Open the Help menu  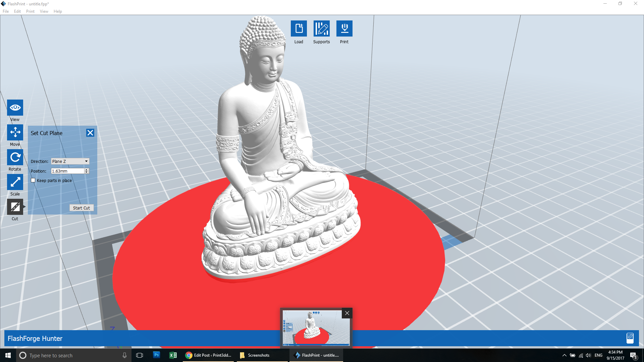58,11
